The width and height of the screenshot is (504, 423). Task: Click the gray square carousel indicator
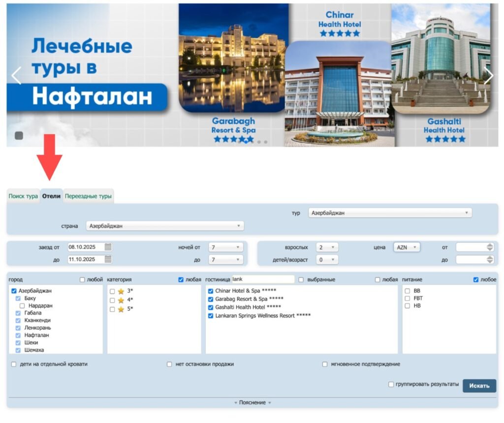pos(19,136)
